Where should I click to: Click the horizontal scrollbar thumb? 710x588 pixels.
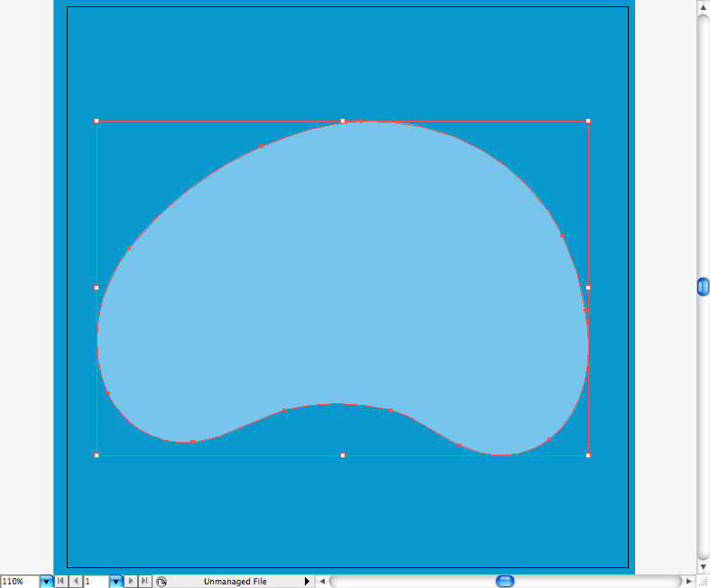point(505,582)
